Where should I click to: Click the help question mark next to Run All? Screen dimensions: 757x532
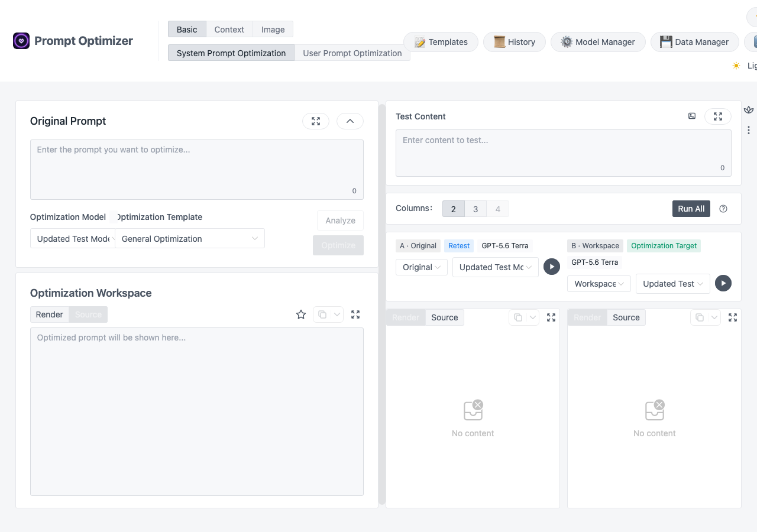723,209
